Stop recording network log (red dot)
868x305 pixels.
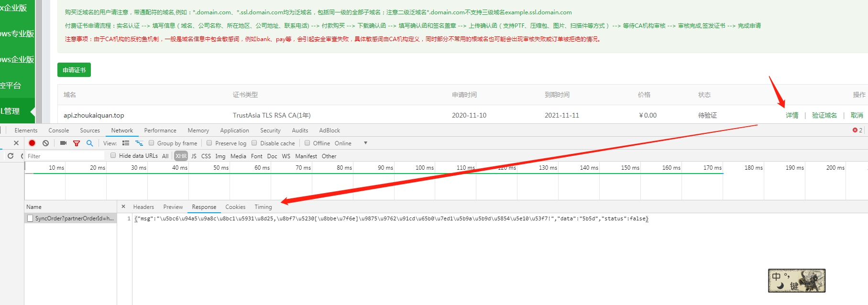32,143
